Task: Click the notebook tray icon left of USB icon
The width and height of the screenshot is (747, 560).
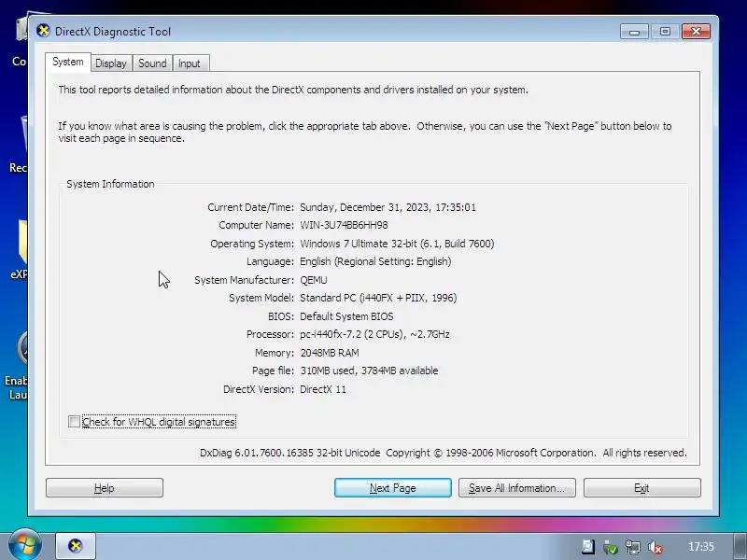Action: [588, 547]
